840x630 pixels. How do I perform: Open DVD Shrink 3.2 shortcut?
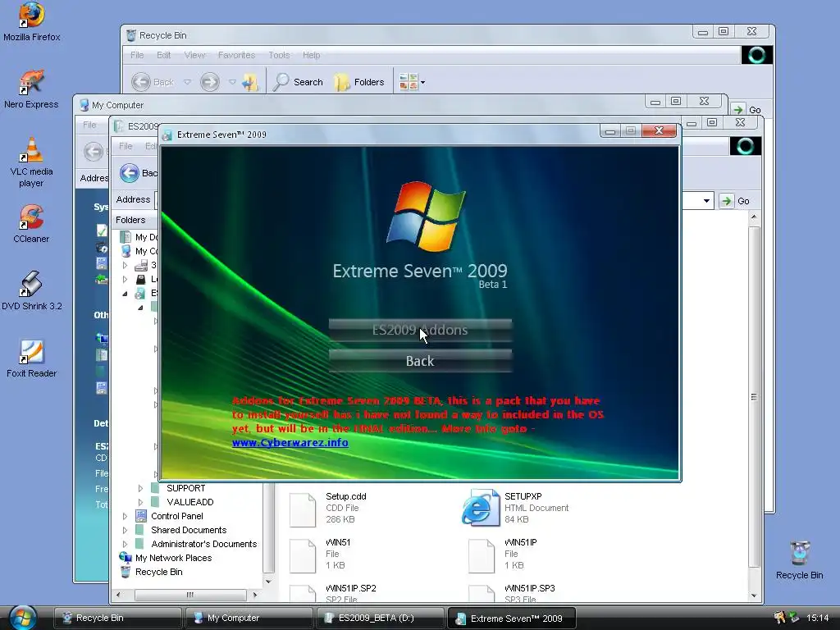[32, 291]
